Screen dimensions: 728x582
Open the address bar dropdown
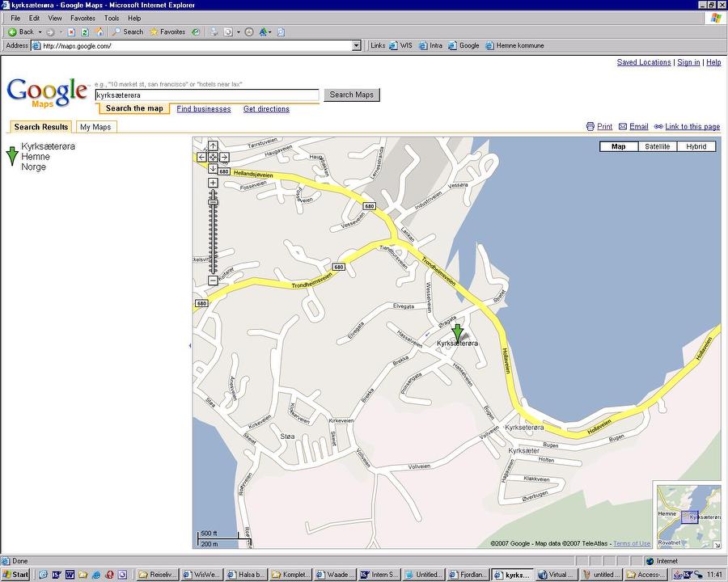(x=357, y=46)
